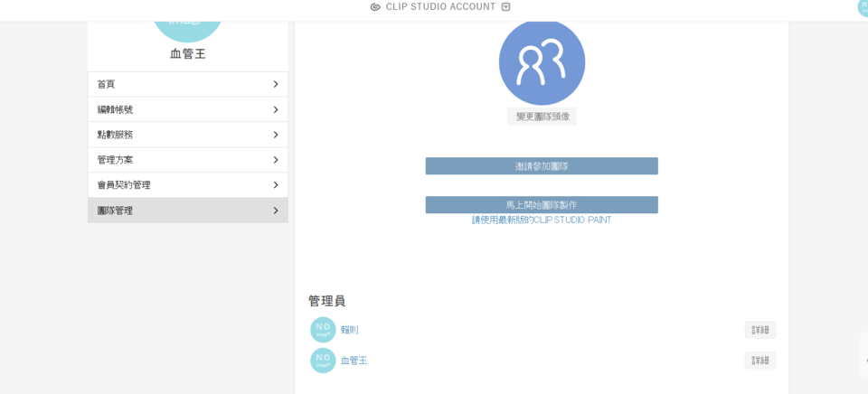Image resolution: width=868 pixels, height=394 pixels.
Task: Open 會員契約管理 from the sidebar
Action: [187, 185]
